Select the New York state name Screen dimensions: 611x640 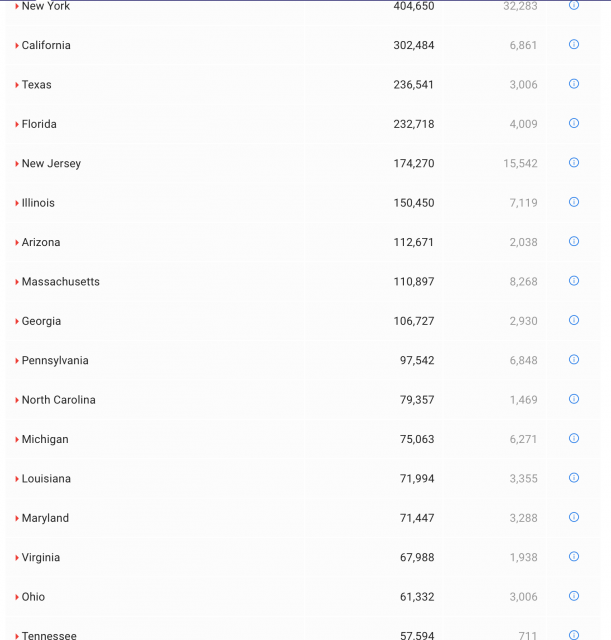click(x=46, y=6)
